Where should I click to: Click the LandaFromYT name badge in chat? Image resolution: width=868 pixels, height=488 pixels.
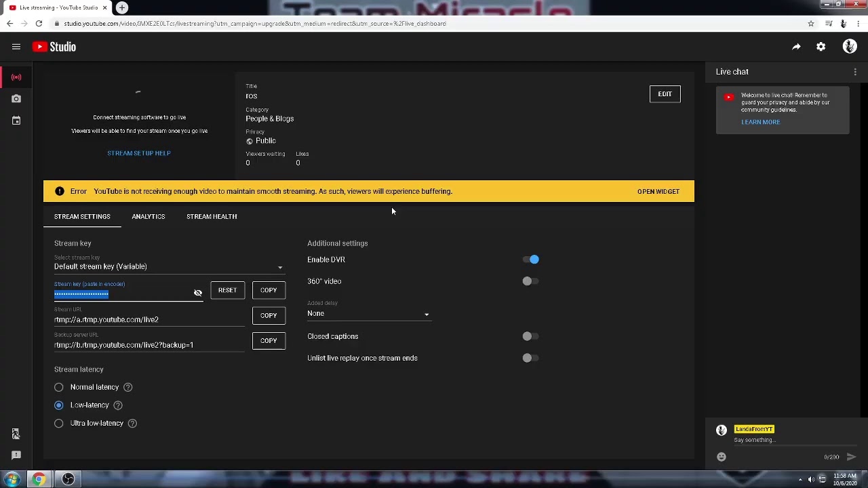pyautogui.click(x=754, y=429)
